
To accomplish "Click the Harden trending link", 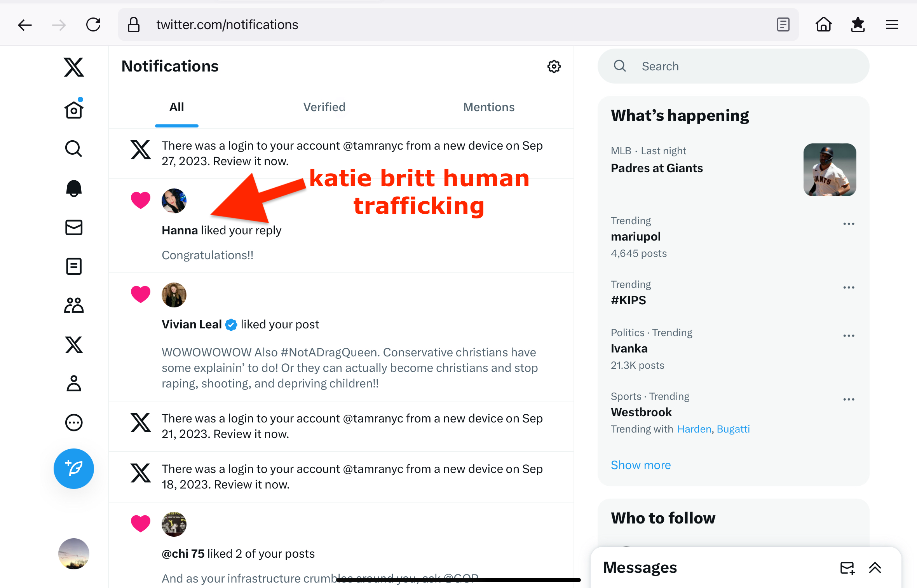I will coord(694,429).
